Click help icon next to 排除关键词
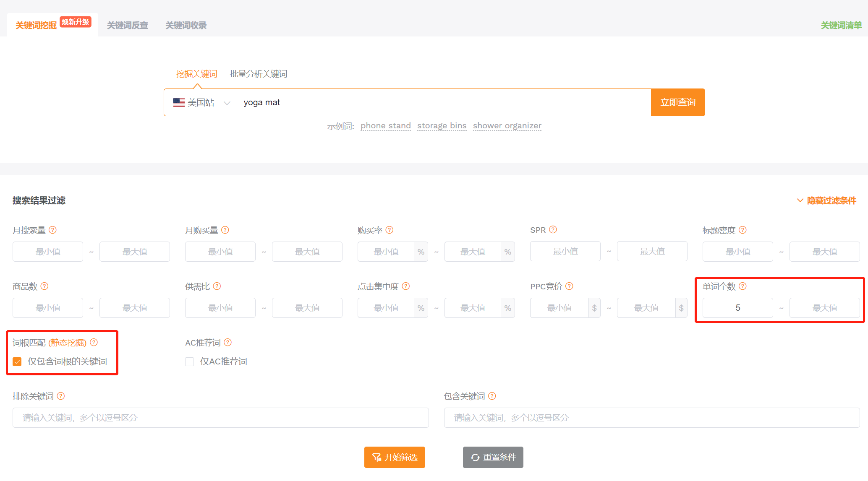Viewport: 868px width, 481px height. (x=61, y=396)
